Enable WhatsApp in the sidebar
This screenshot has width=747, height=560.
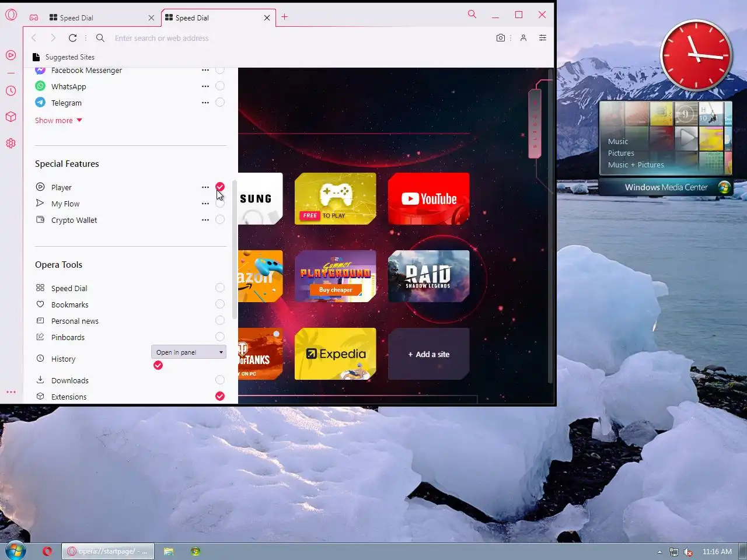click(x=220, y=86)
